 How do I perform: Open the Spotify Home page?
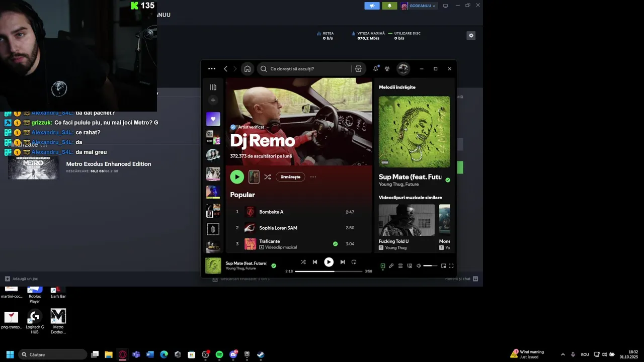[x=247, y=69]
